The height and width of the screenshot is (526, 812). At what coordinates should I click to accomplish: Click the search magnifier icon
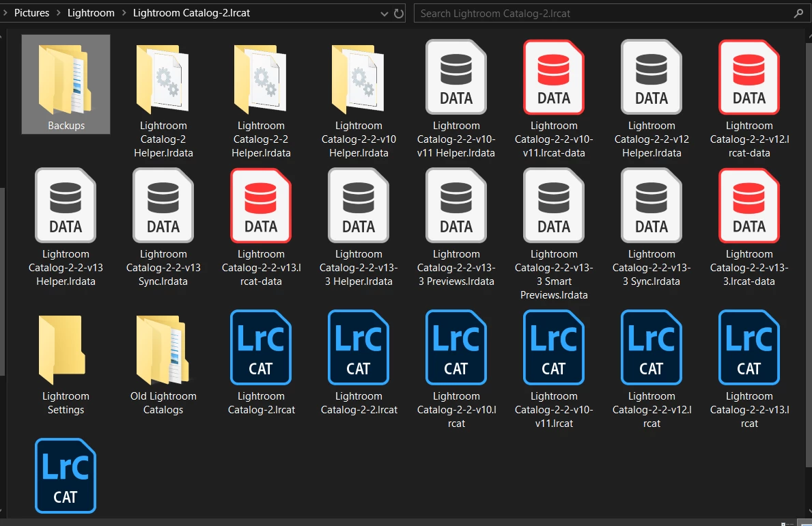click(x=798, y=14)
